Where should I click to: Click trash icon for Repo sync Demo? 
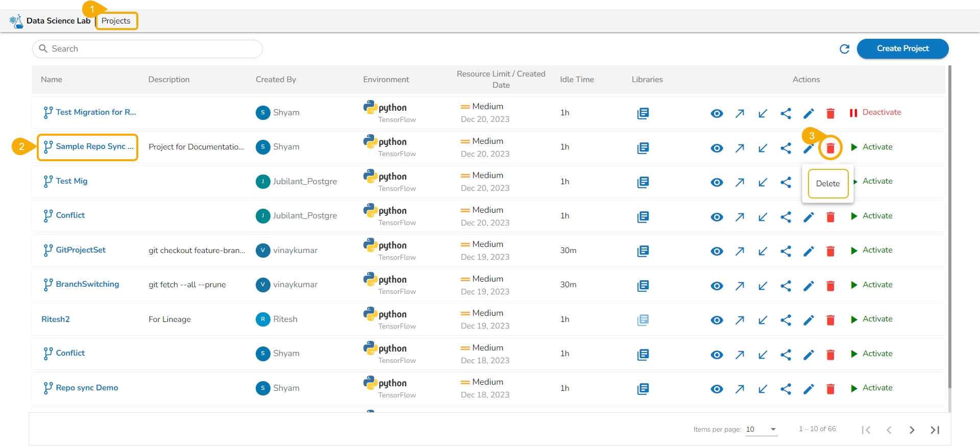point(830,389)
